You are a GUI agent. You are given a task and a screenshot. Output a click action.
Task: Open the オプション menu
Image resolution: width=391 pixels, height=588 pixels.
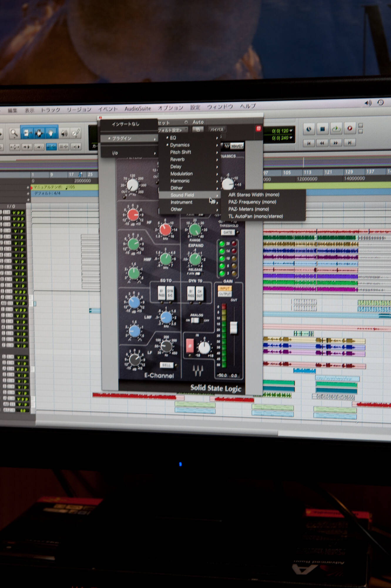(x=170, y=108)
